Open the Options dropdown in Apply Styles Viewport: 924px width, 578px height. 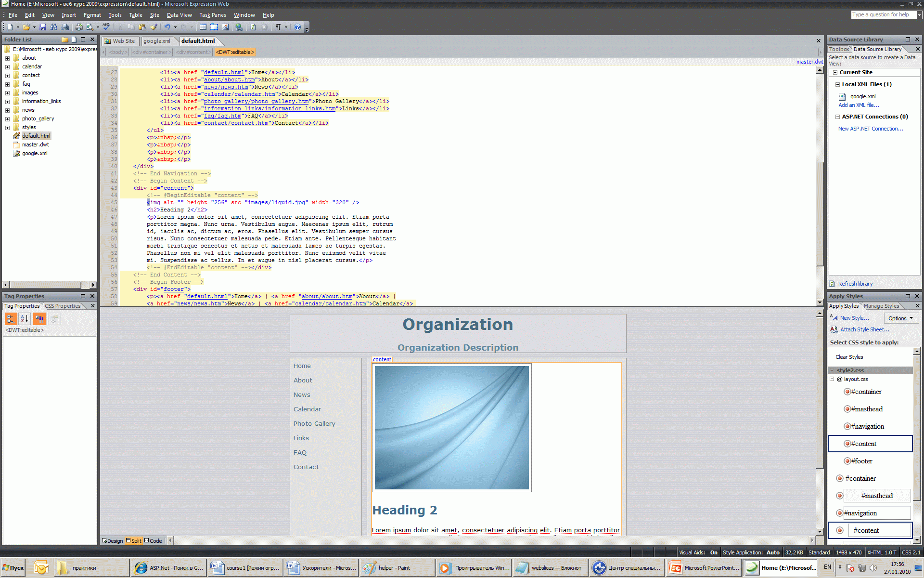[901, 318]
